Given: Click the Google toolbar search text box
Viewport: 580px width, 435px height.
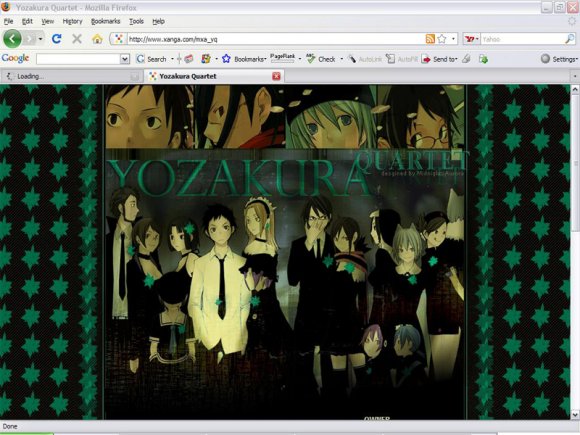Looking at the screenshot, I should [x=78, y=59].
